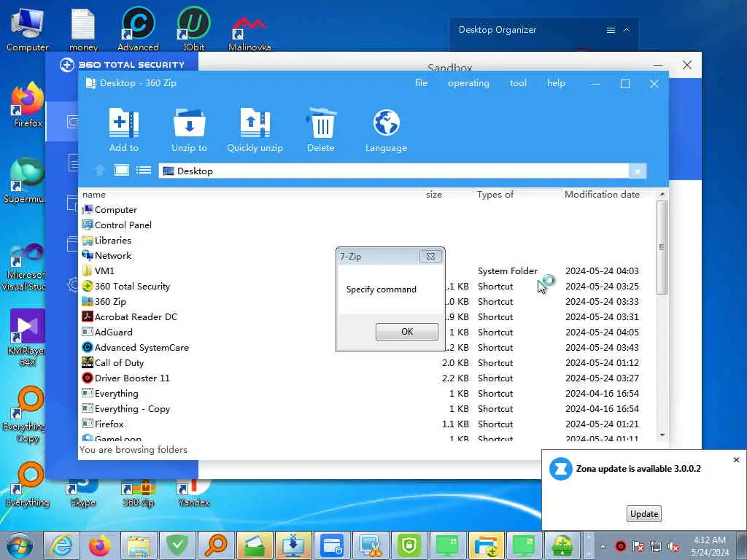
Task: Open the KMPlayer 64X desktop shortcut
Action: pos(27,337)
